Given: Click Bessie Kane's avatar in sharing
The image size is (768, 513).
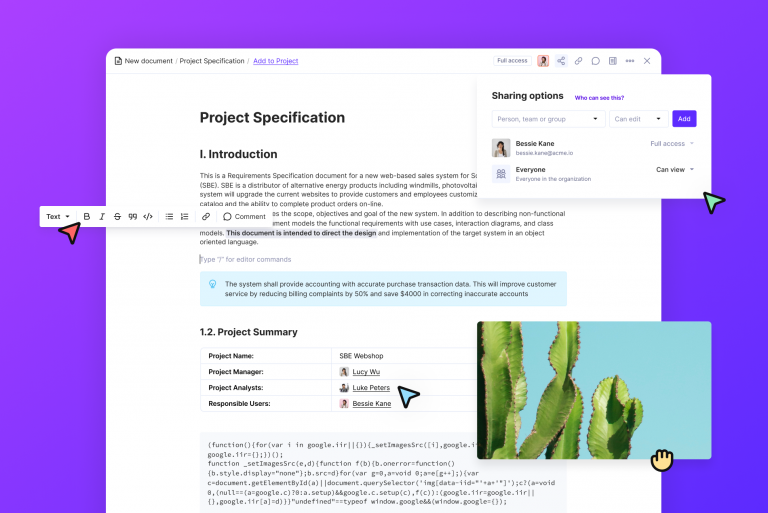Looking at the screenshot, I should pyautogui.click(x=501, y=147).
